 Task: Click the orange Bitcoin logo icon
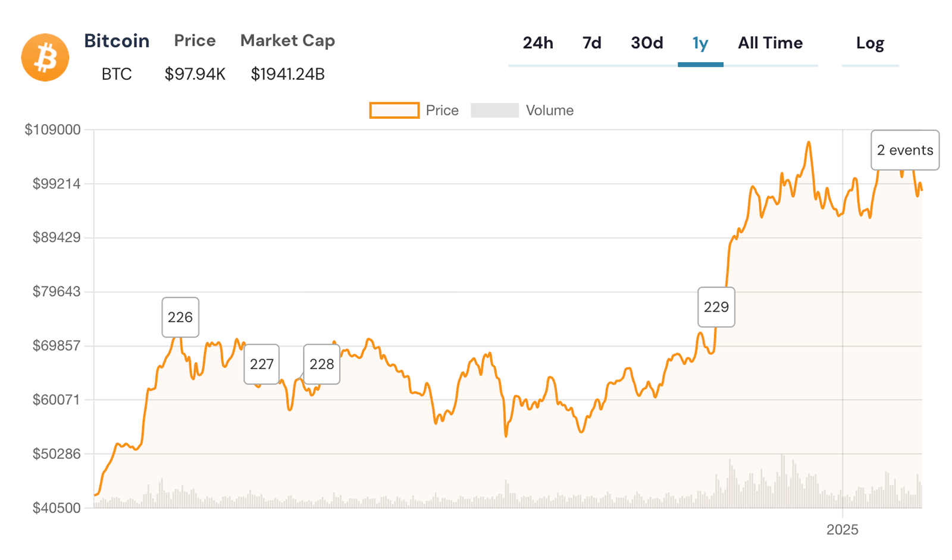pos(45,58)
